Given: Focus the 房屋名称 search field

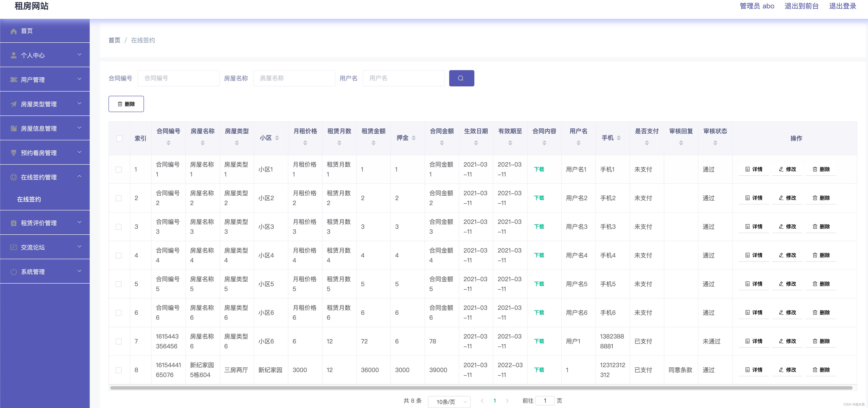Looking at the screenshot, I should point(294,78).
